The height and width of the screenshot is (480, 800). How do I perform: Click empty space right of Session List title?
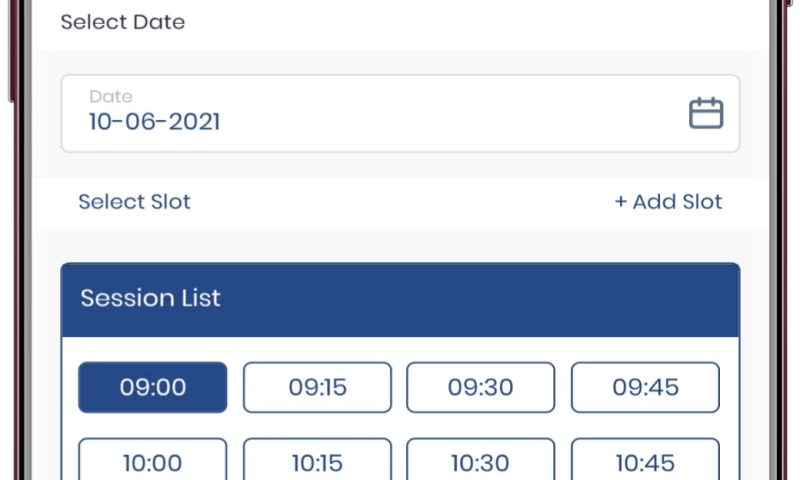click(500, 299)
